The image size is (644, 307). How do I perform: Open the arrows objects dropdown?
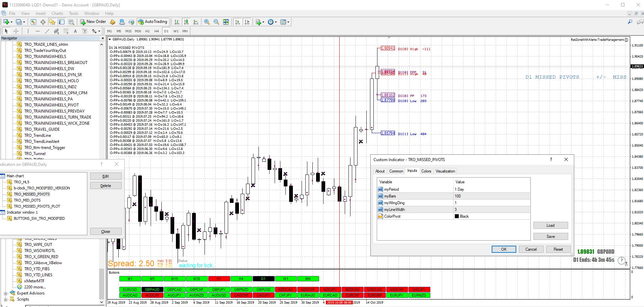(x=99, y=31)
